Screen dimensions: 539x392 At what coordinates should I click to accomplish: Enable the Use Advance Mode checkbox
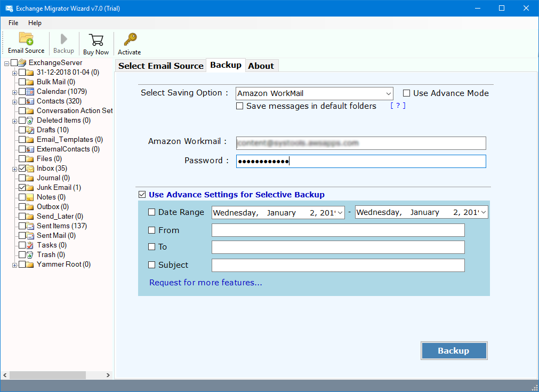407,93
